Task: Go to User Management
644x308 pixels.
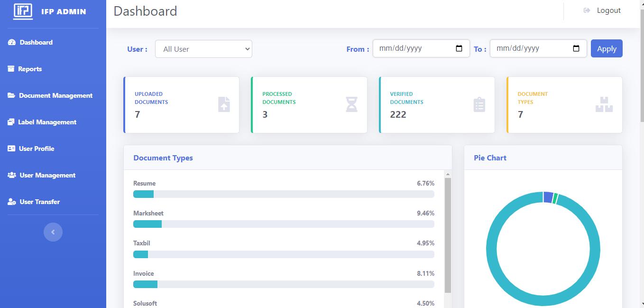Action: (x=47, y=175)
